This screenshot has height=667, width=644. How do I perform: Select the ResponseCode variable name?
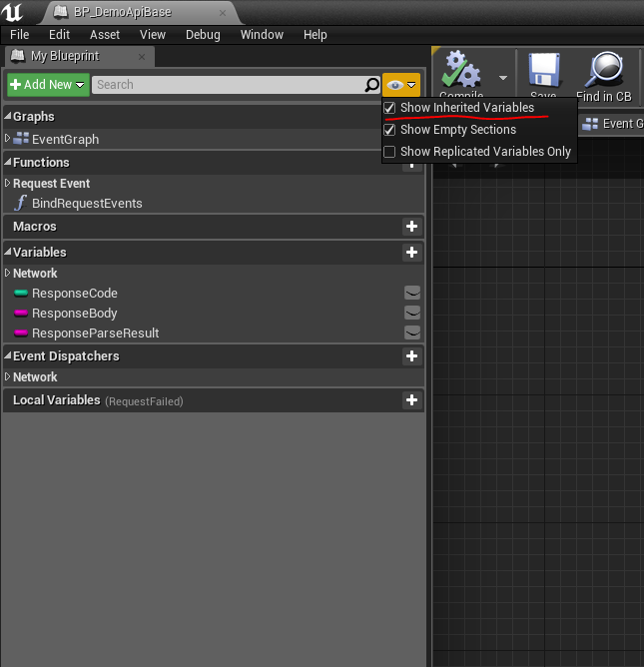click(x=75, y=293)
